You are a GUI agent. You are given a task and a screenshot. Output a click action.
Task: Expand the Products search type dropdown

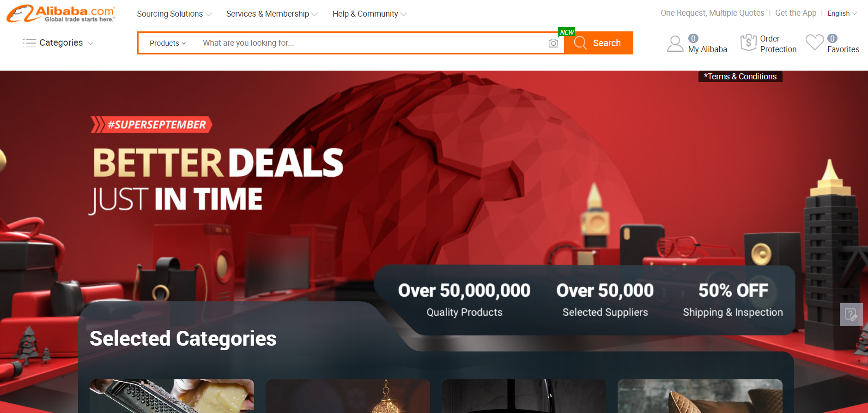[x=168, y=43]
